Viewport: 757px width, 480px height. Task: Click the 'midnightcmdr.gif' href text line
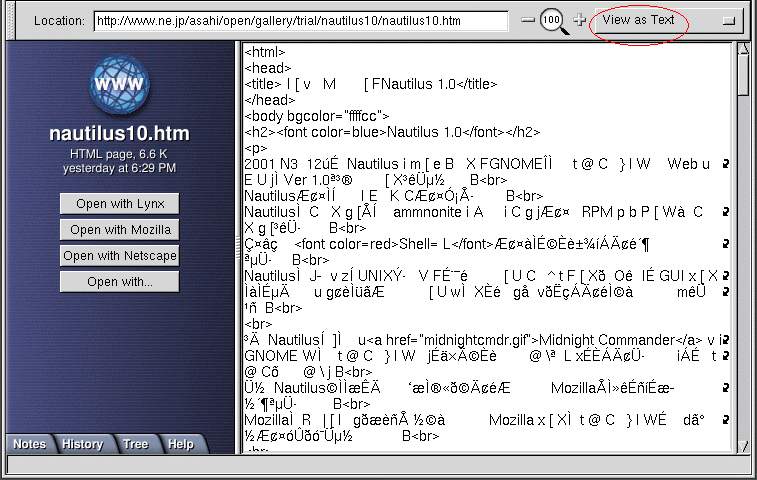pyautogui.click(x=483, y=340)
